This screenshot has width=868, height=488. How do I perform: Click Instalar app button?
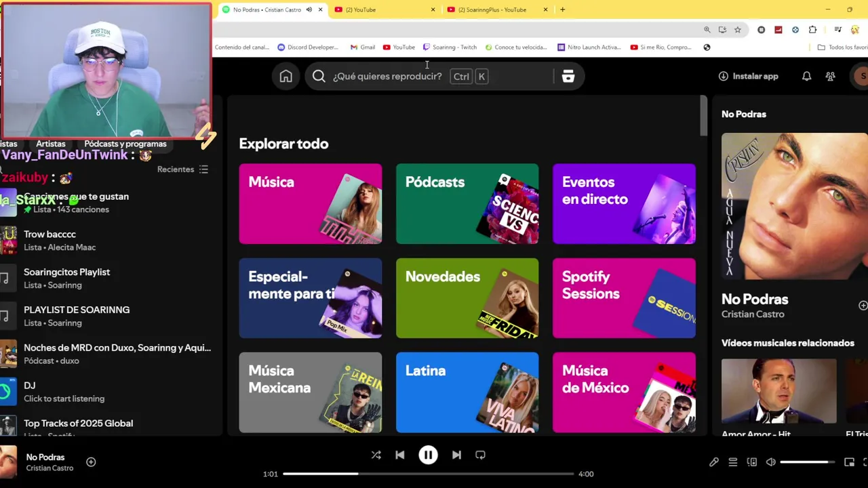748,77
